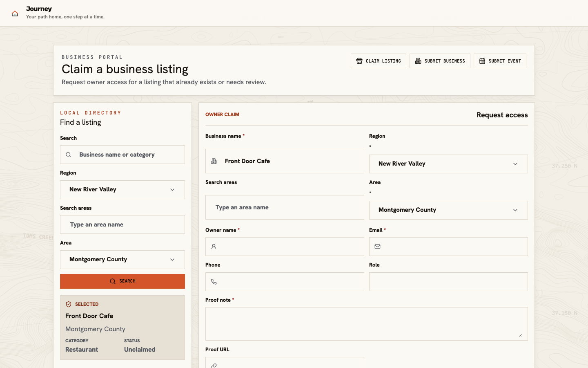
Task: Click into the Email field
Action: click(448, 247)
